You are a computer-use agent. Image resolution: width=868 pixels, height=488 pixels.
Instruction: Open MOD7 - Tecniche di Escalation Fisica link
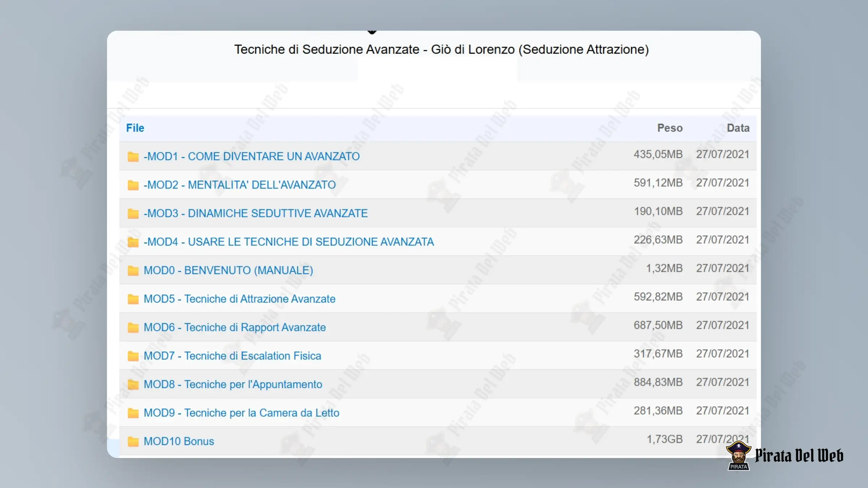[x=233, y=356]
